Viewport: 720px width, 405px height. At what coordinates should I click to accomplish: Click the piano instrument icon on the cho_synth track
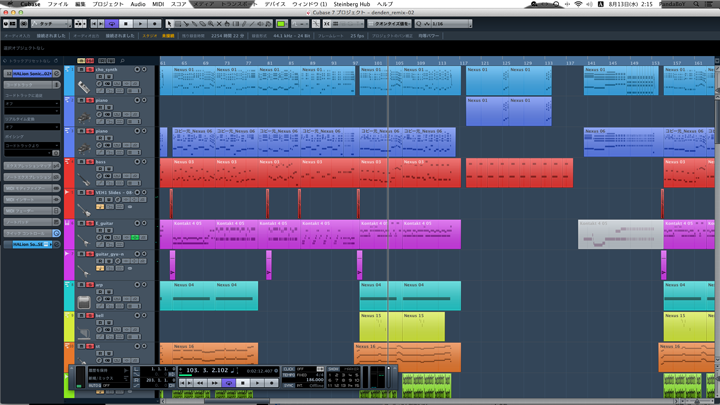pos(85,88)
